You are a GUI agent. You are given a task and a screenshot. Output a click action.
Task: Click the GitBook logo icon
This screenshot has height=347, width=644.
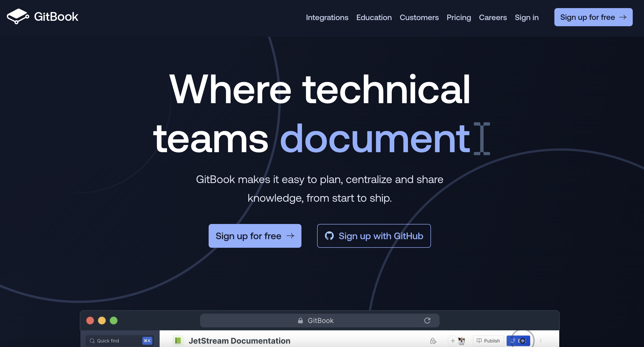click(18, 16)
